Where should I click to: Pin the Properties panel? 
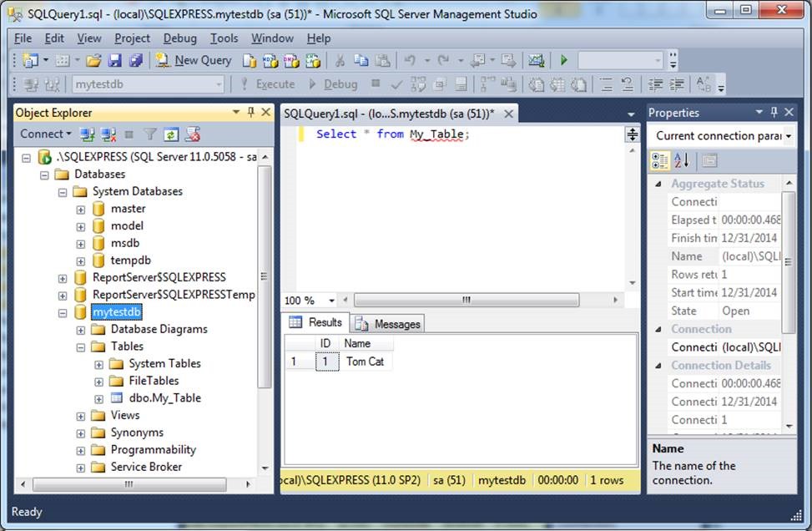click(774, 112)
